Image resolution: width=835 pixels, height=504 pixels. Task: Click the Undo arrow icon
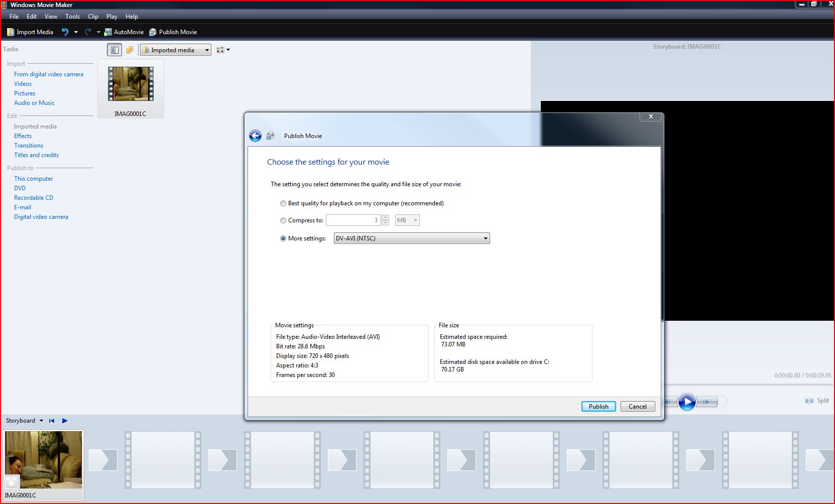click(x=65, y=32)
